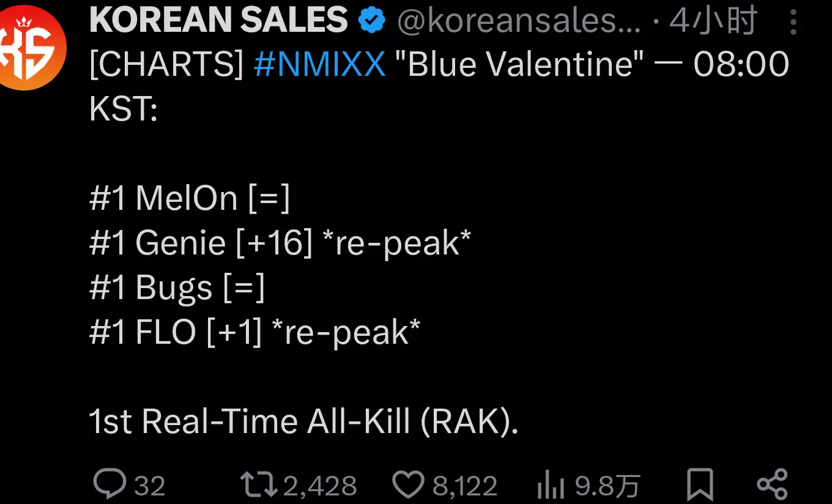The image size is (832, 504).
Task: Click the "#1 Genie [+16] *re-peak*" line
Action: coord(280,243)
